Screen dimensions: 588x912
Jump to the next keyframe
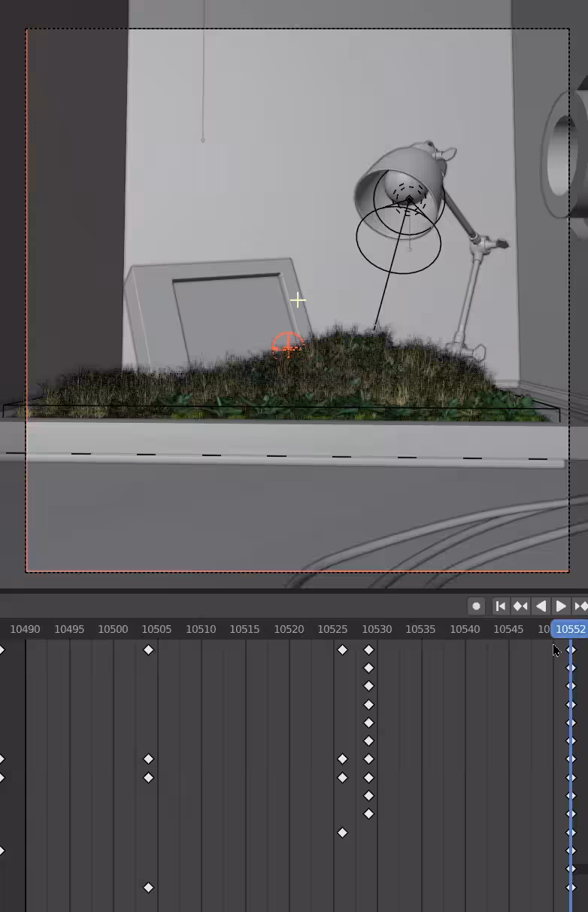tap(580, 606)
